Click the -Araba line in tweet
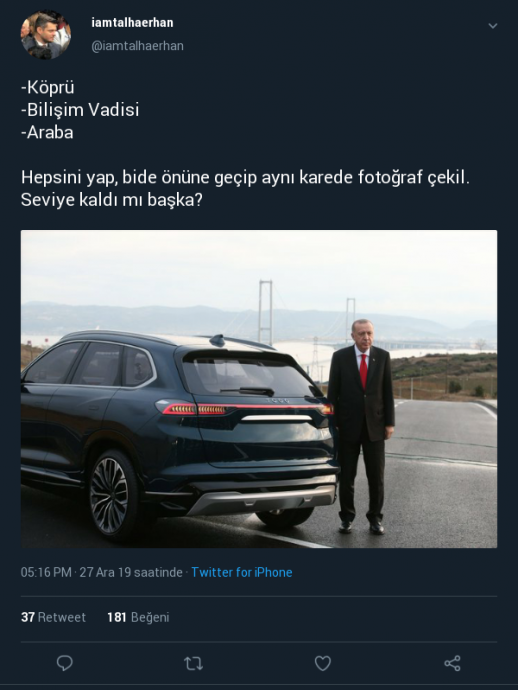This screenshot has width=518, height=690. [47, 132]
